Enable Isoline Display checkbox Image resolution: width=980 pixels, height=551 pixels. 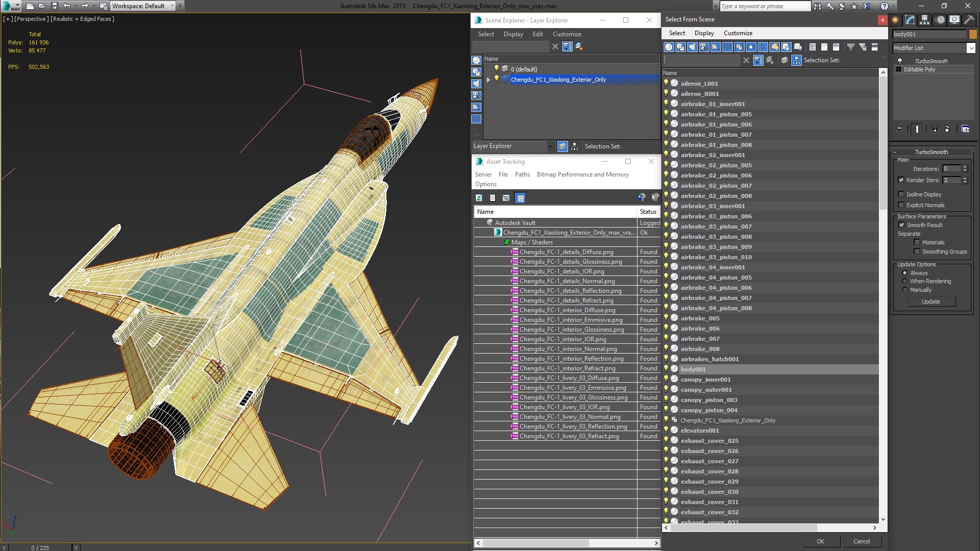coord(901,194)
